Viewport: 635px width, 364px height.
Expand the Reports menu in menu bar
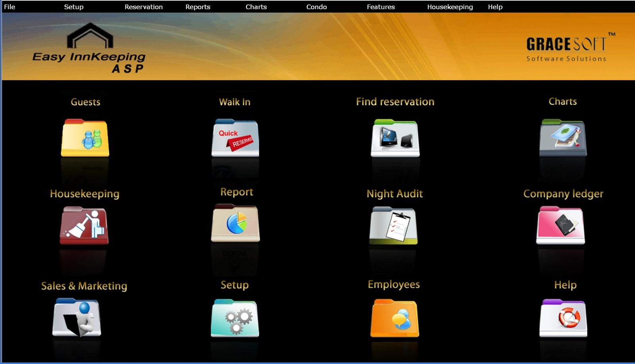(x=198, y=7)
